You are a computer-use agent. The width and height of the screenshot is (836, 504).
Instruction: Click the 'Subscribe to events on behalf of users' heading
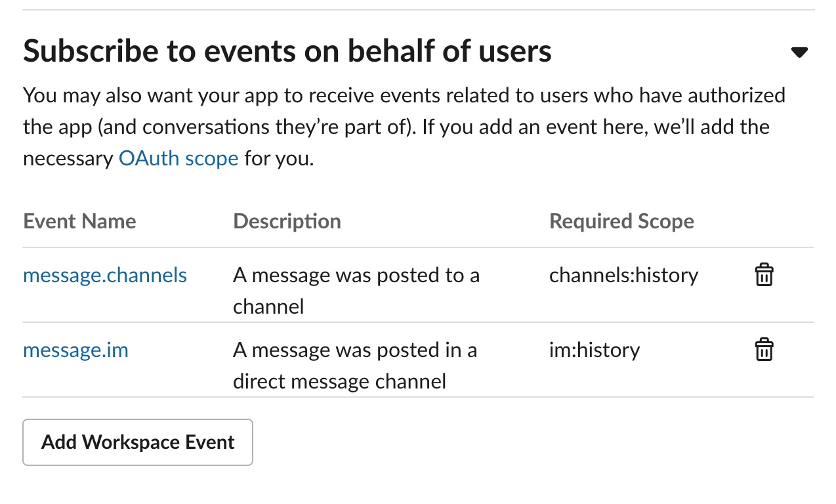pos(287,51)
